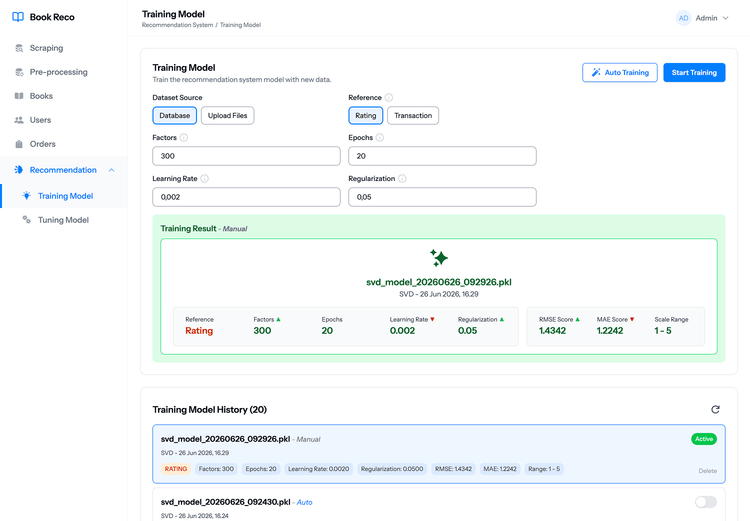Viewport: 750px width, 521px height.
Task: Select the Training Model submenu item
Action: click(64, 196)
